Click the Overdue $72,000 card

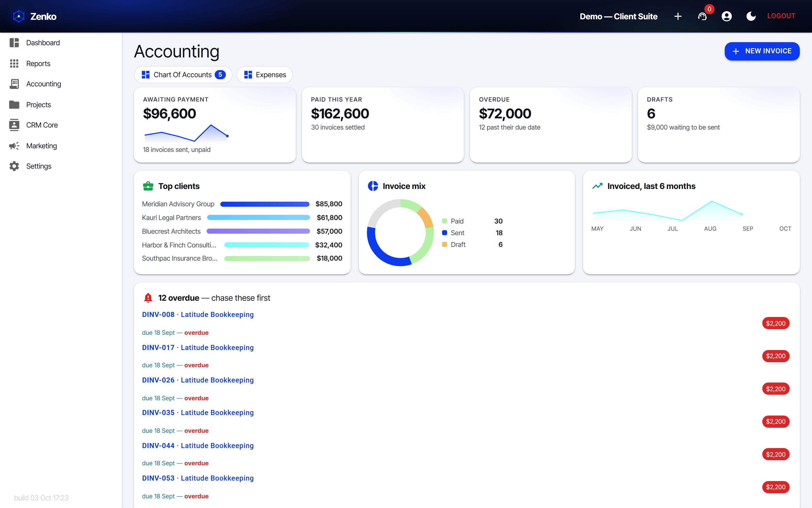coord(551,125)
